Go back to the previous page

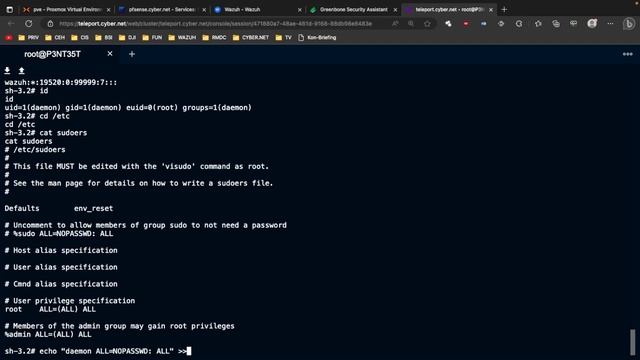(11, 24)
